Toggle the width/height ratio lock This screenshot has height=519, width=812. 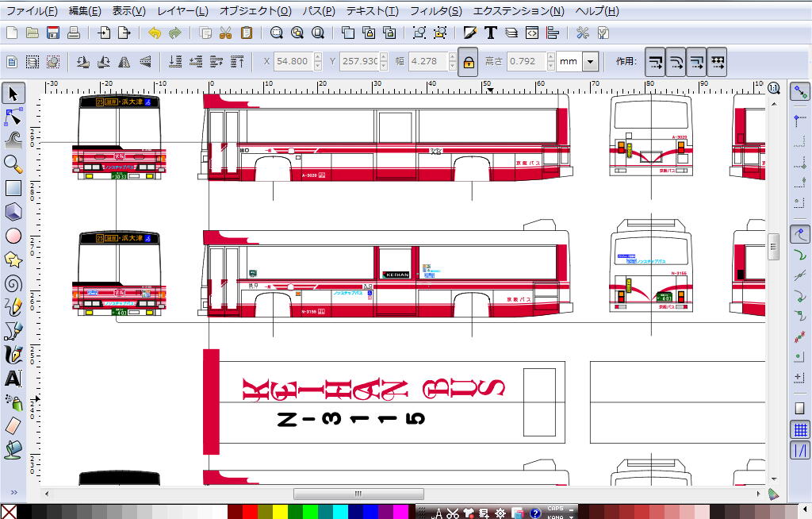coord(468,62)
